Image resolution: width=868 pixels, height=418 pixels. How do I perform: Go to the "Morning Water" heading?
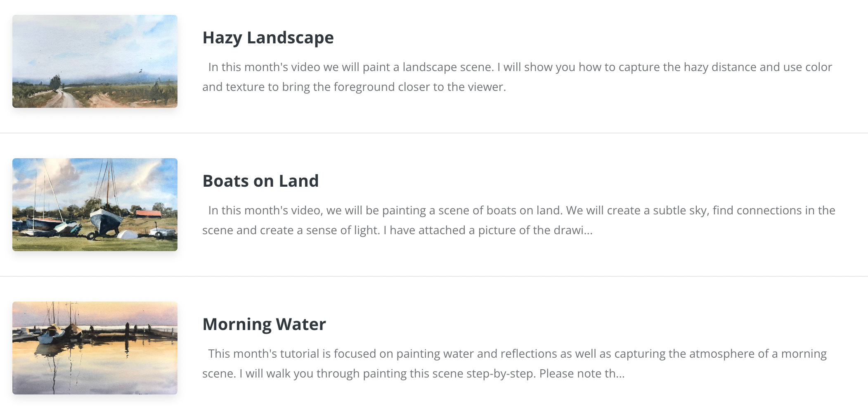264,324
